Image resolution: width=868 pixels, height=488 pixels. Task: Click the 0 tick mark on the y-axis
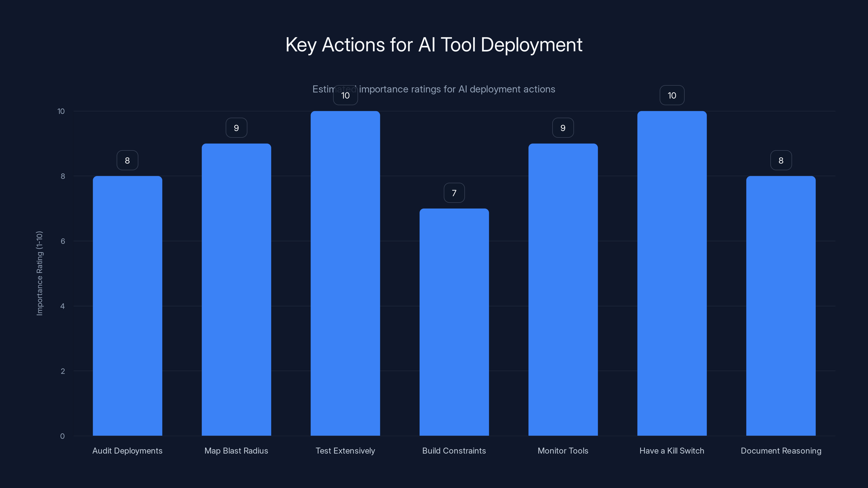pyautogui.click(x=62, y=436)
